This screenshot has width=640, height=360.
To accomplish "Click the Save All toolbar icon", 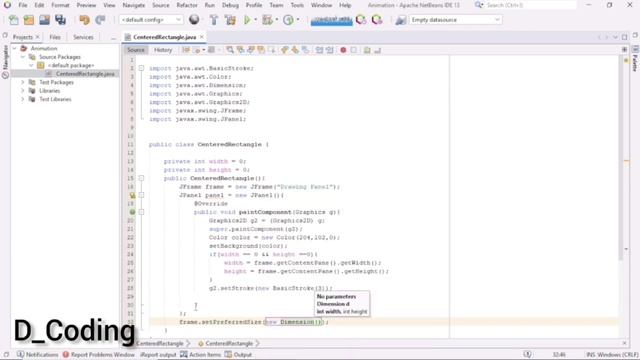I will [x=60, y=20].
